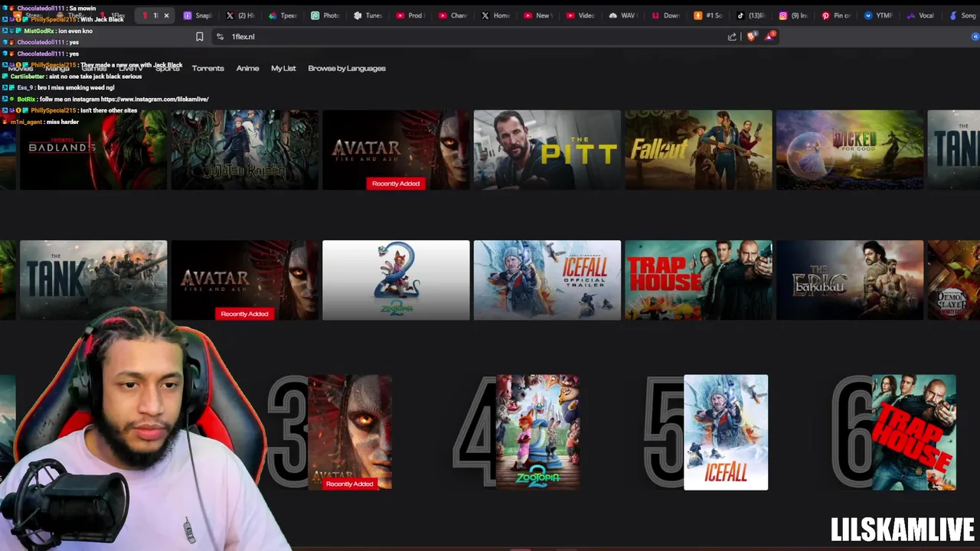
Task: Switch to the 'Down' browser tab
Action: click(666, 15)
